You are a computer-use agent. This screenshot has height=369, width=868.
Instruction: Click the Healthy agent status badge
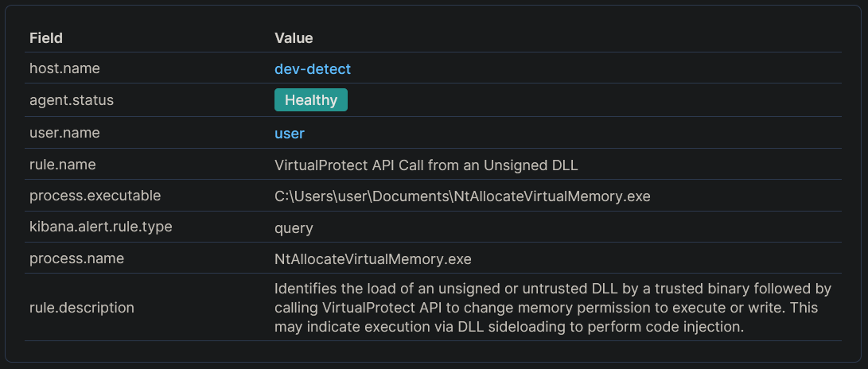tap(311, 100)
